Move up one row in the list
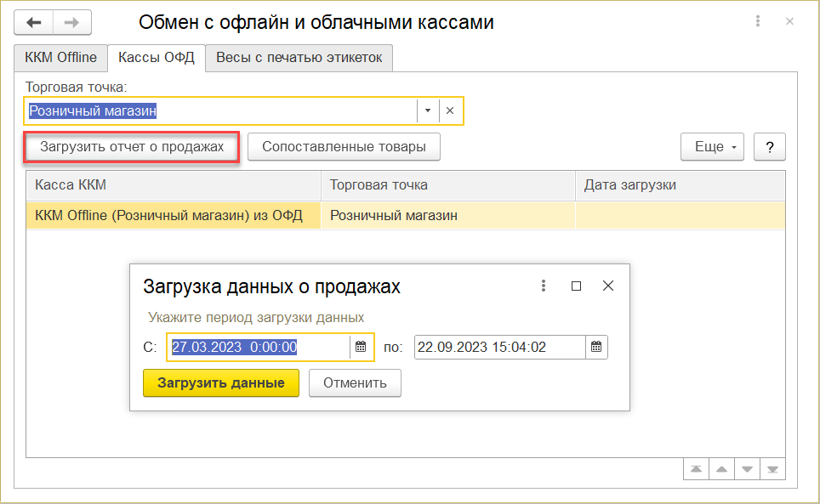This screenshot has height=504, width=820. (722, 469)
